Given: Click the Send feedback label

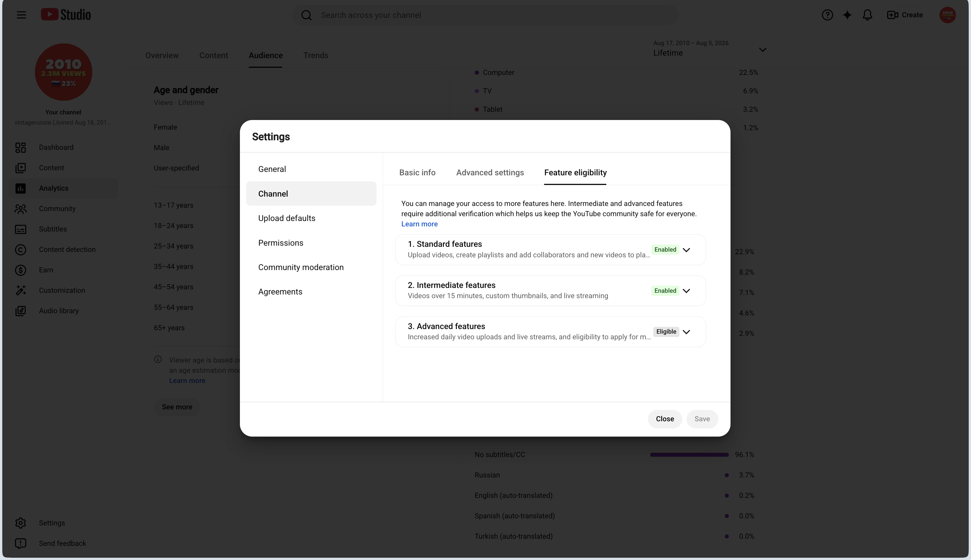Looking at the screenshot, I should (x=62, y=544).
